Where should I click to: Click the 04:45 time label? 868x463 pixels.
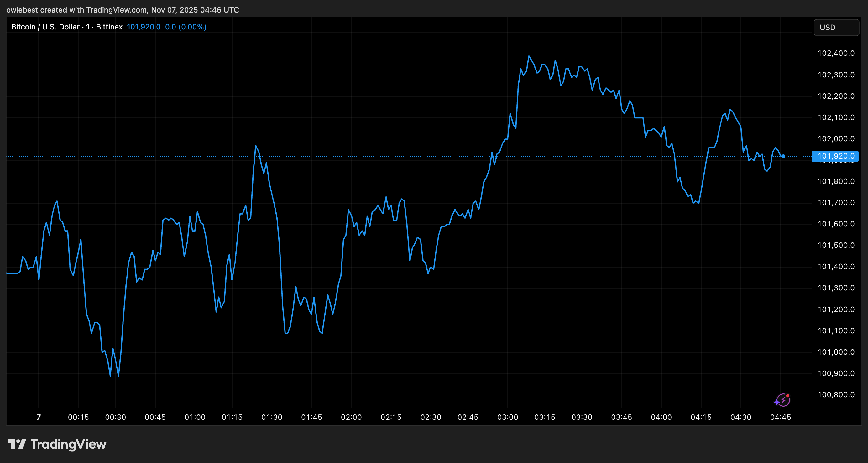pos(781,417)
